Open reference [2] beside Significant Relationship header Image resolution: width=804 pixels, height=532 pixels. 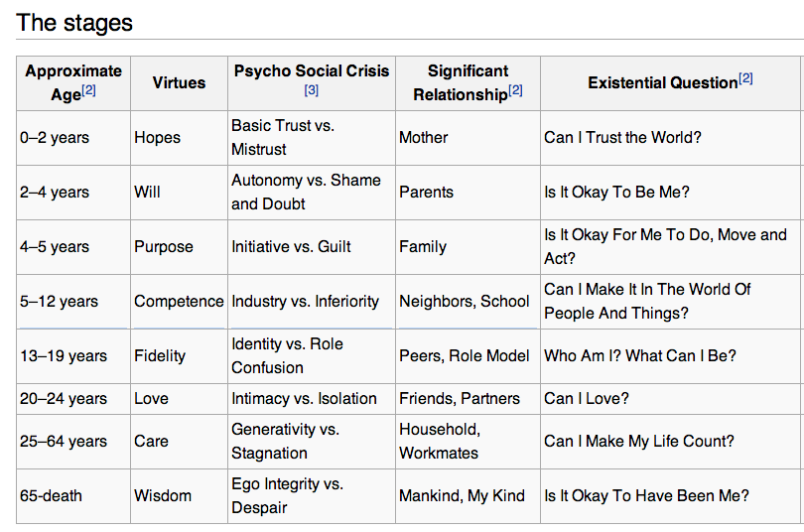click(515, 91)
